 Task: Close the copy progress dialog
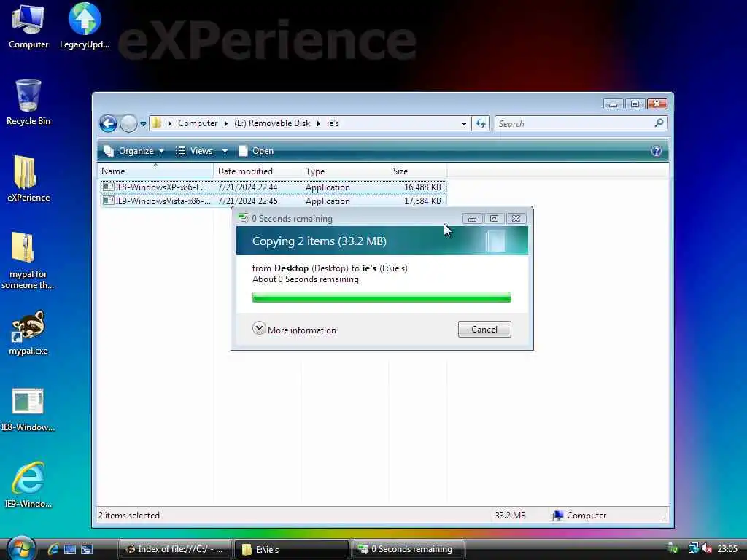(516, 219)
